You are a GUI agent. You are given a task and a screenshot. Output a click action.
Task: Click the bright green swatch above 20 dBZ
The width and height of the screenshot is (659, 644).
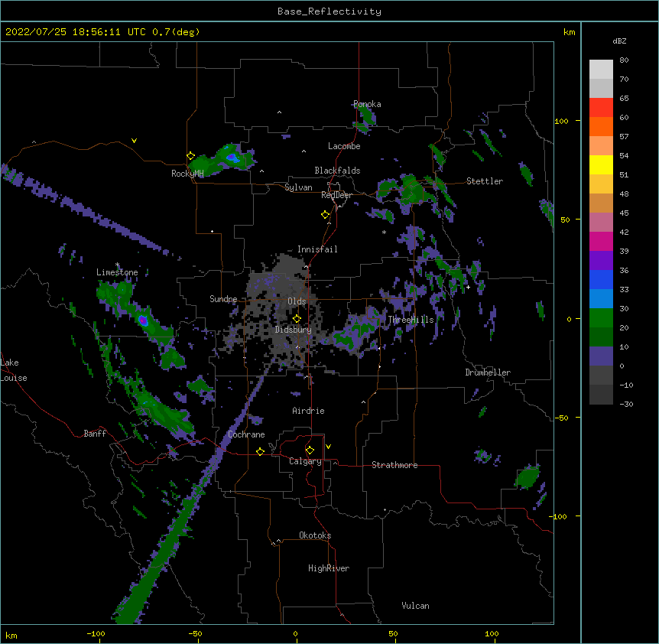click(x=601, y=318)
